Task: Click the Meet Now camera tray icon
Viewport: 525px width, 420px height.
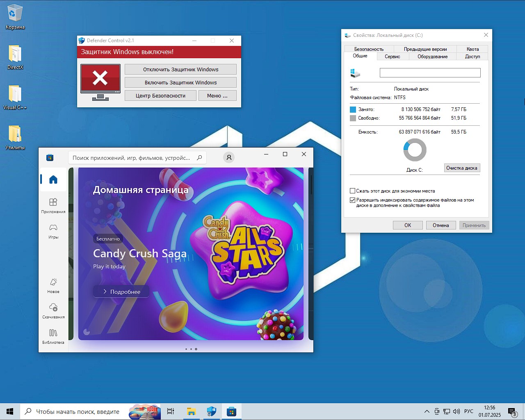Action: click(x=437, y=411)
